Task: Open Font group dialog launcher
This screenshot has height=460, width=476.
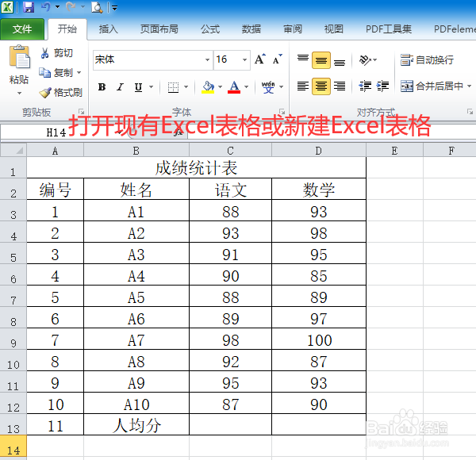Action: (282, 112)
